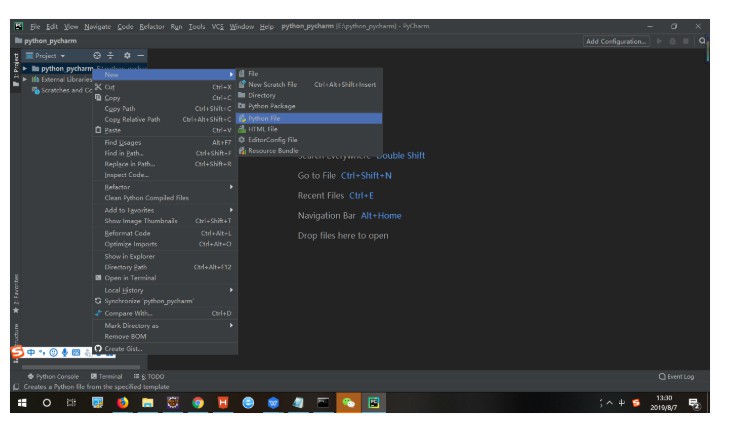
Task: Click Copy Path menu entry
Action: pyautogui.click(x=165, y=108)
